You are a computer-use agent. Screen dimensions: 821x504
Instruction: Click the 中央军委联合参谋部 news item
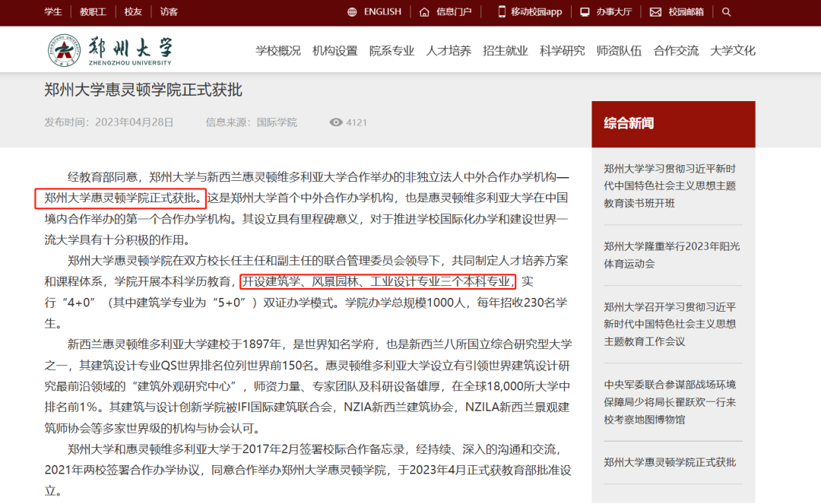point(670,401)
